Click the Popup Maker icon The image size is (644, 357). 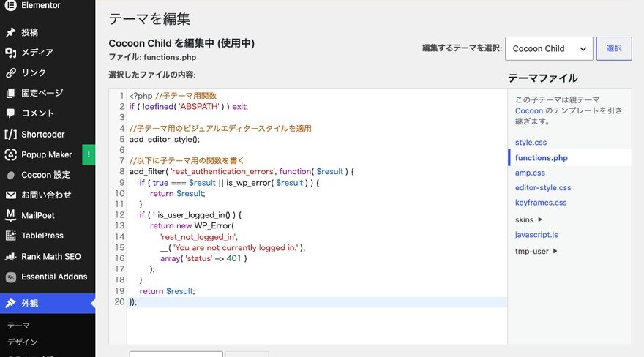11,154
